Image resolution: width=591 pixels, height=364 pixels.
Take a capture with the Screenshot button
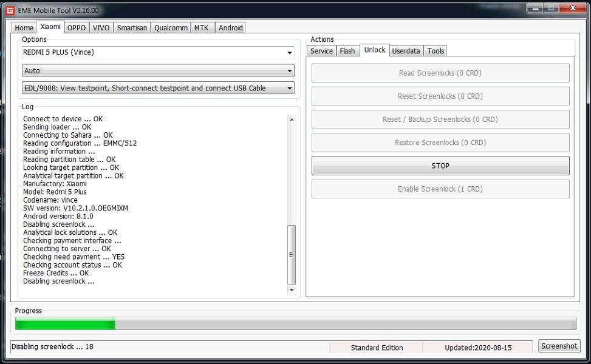pos(559,346)
